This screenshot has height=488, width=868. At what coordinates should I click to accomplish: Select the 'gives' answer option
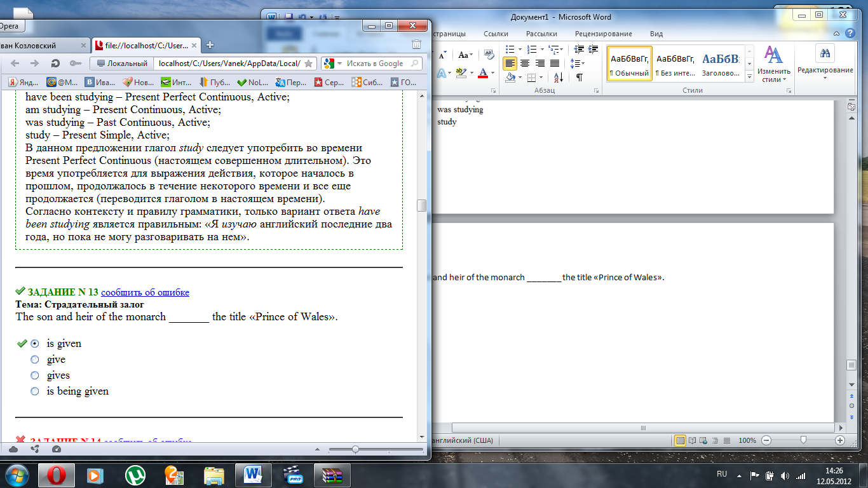35,375
